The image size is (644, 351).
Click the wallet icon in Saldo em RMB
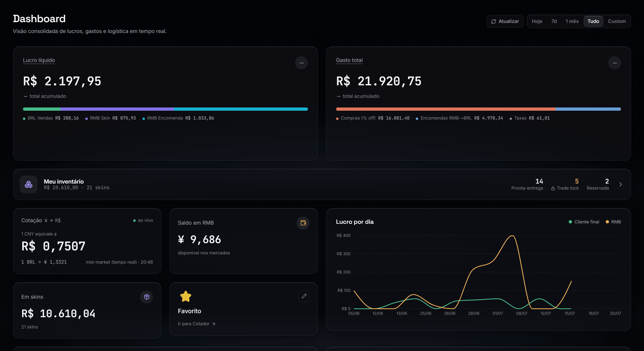[x=303, y=223]
